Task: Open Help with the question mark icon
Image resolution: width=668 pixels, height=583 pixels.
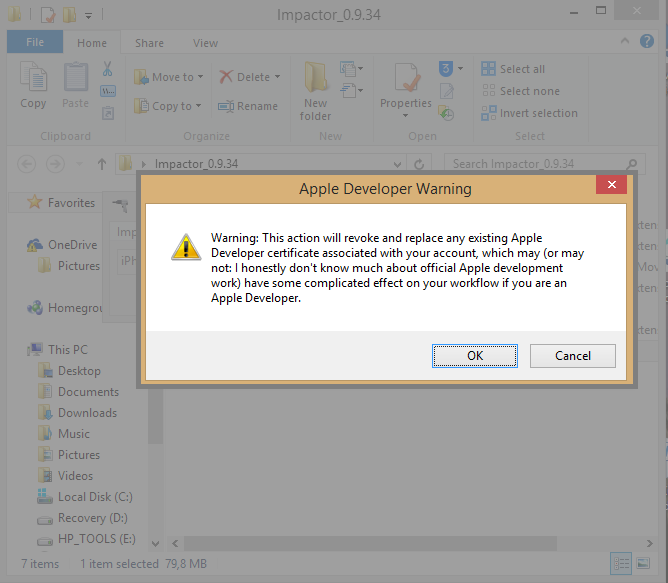Action: (x=647, y=41)
